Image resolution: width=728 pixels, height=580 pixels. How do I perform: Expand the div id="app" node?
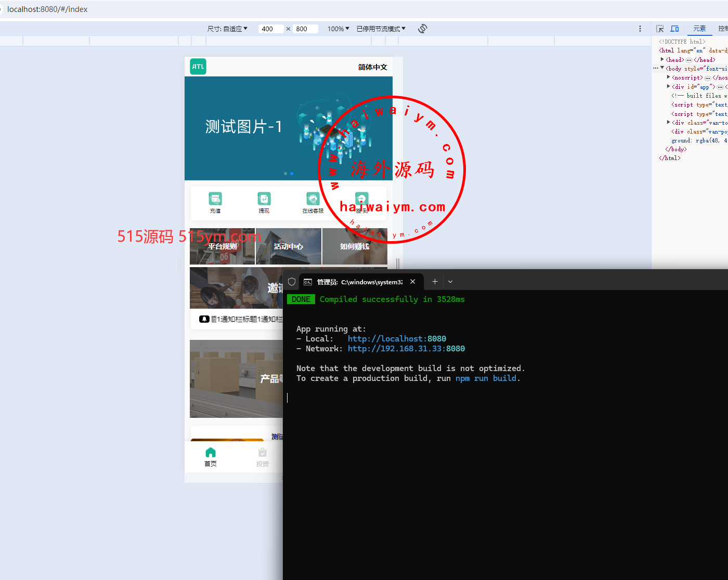tap(669, 86)
